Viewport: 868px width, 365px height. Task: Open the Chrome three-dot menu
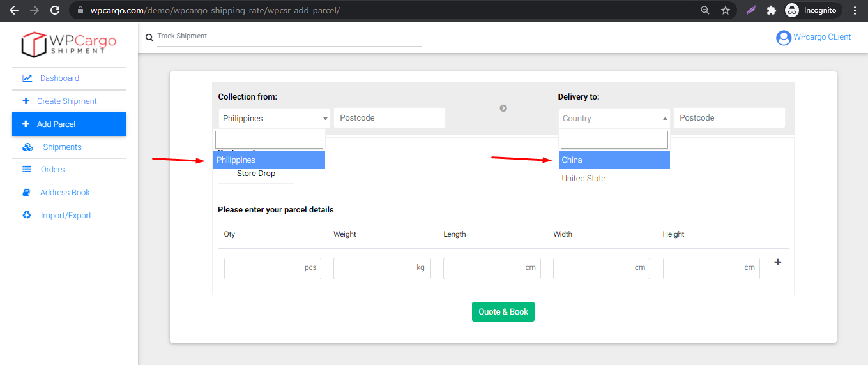pyautogui.click(x=855, y=10)
